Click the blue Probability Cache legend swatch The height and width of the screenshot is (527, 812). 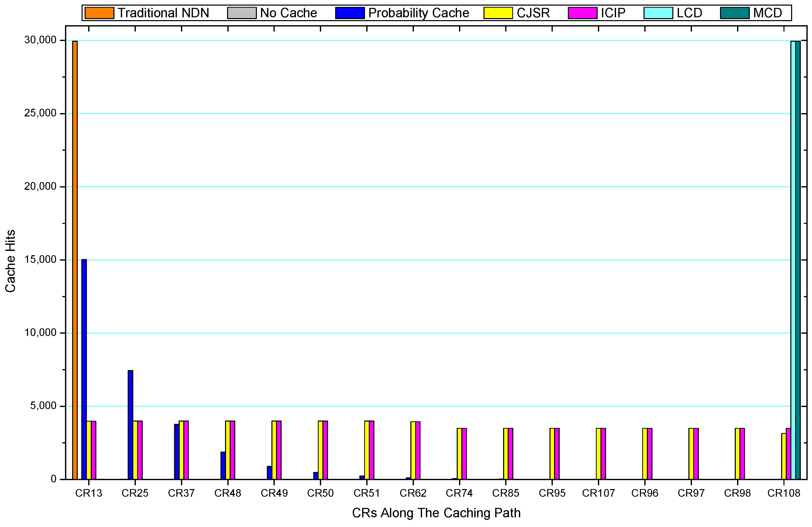[x=350, y=13]
